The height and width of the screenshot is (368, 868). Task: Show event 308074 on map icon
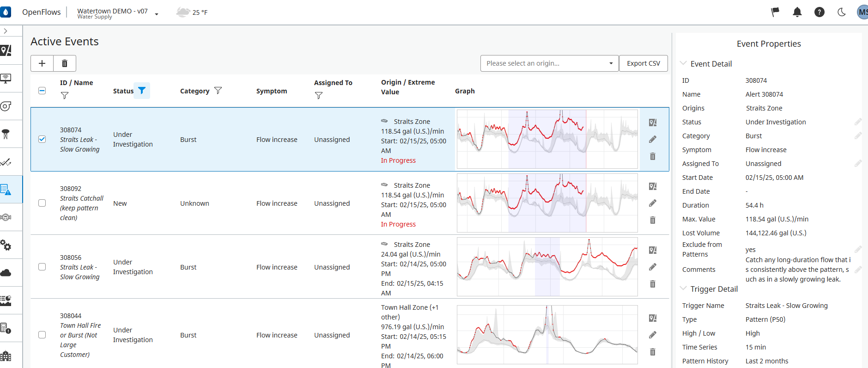(652, 123)
